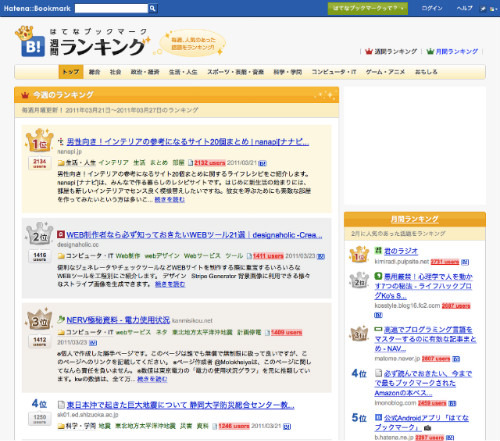Click the gold 1位 crown in weekly ranking
Viewport: 500px width, 441px height.
coord(40,140)
